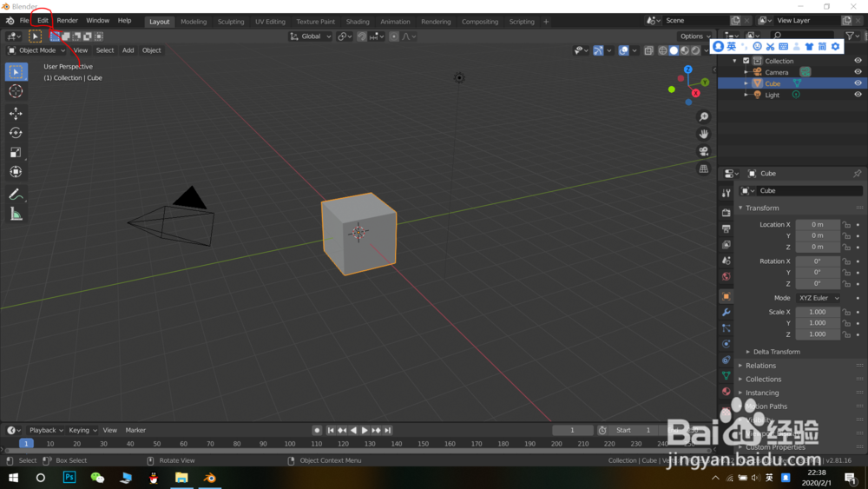Viewport: 868px width, 489px height.
Task: Toggle Collection visibility eye
Action: click(x=858, y=60)
